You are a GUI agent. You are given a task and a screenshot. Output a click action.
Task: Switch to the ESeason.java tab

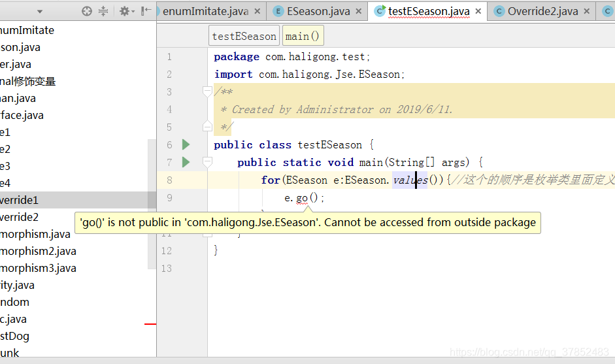coord(318,11)
